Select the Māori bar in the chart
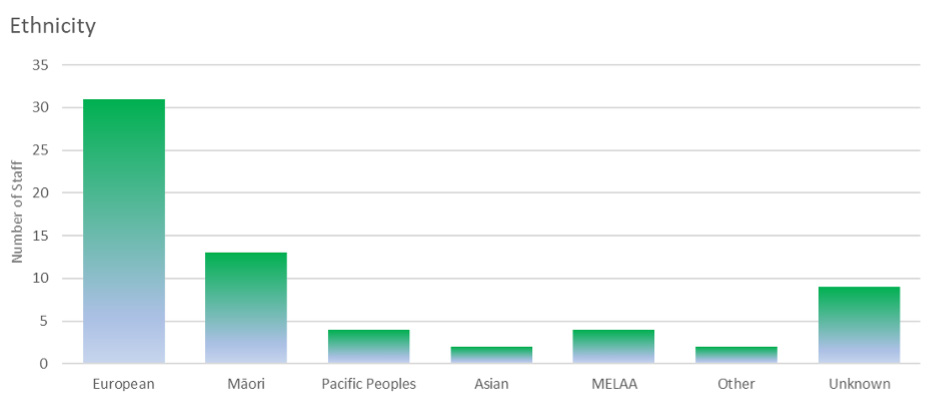 246,308
